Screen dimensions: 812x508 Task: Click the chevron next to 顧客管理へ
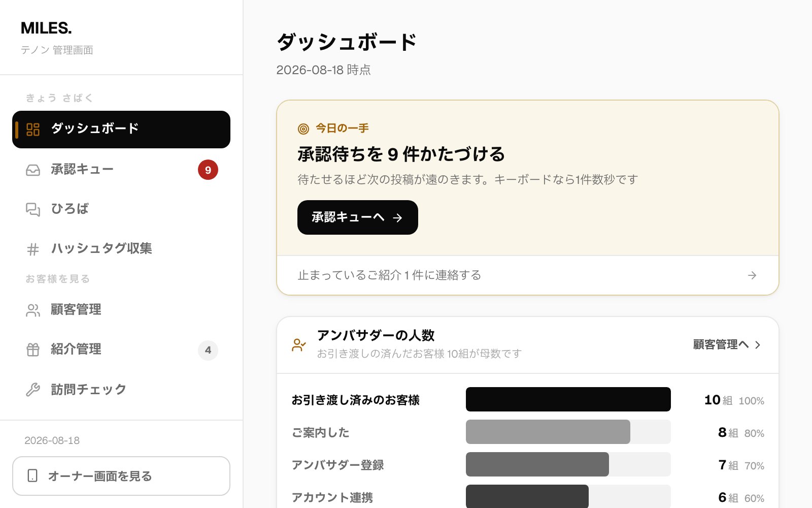(758, 344)
